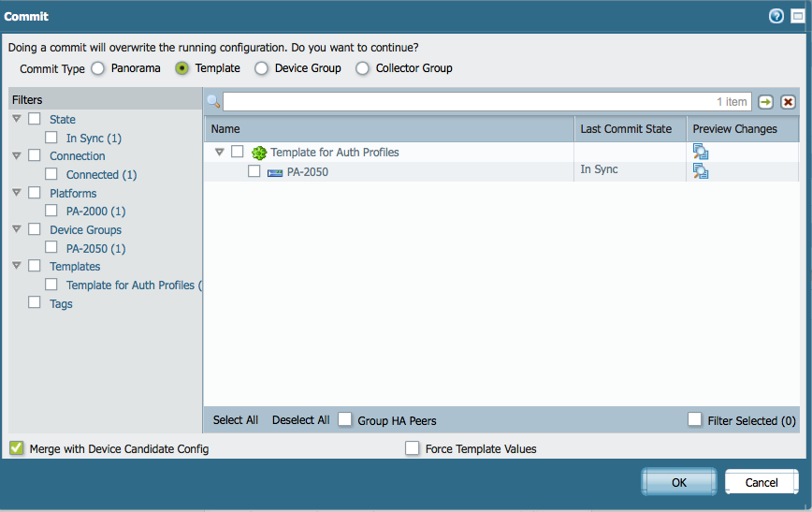Check the PA-2000 (1) platform filter
The height and width of the screenshot is (512, 812).
pos(51,211)
